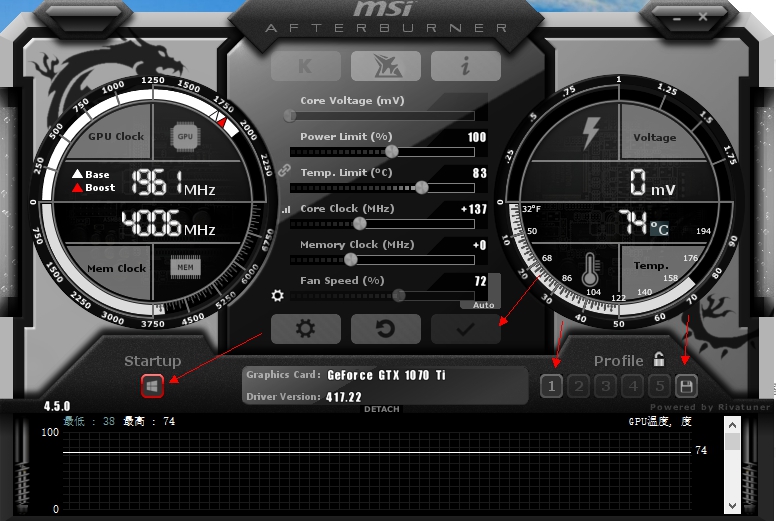Click the monitor graph scroll down arrow
This screenshot has width=776, height=521.
732,506
